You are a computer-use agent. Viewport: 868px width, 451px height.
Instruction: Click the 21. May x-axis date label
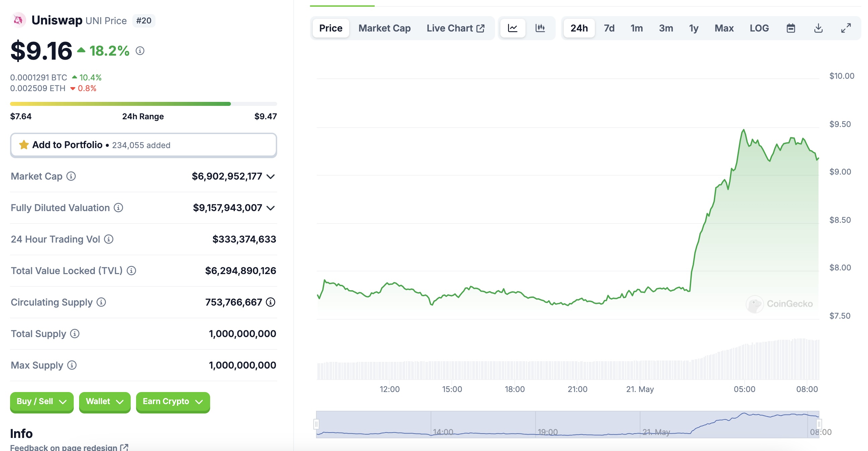pos(640,389)
